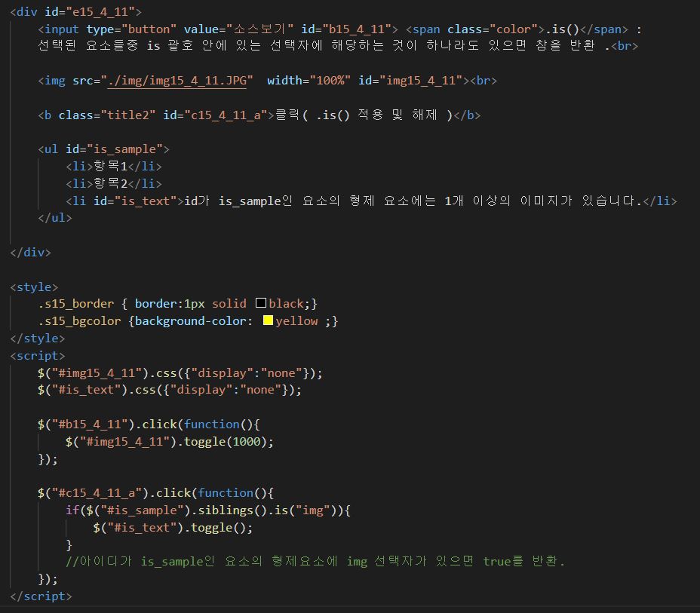Image resolution: width=700 pixels, height=613 pixels.
Task: Click the id value "b15_4_11" in the input tag
Action: point(357,29)
